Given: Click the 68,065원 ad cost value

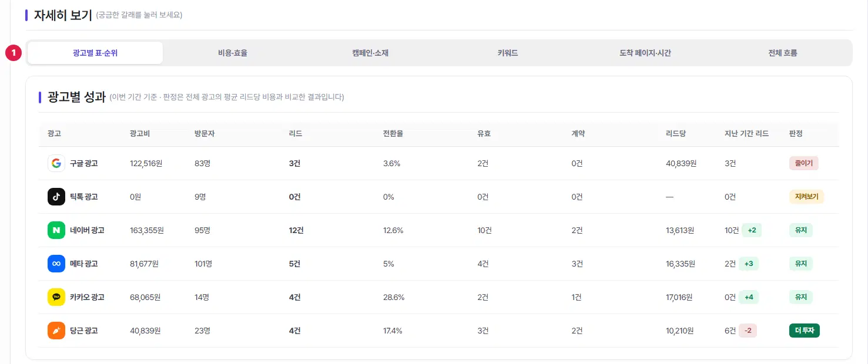Looking at the screenshot, I should coord(145,297).
